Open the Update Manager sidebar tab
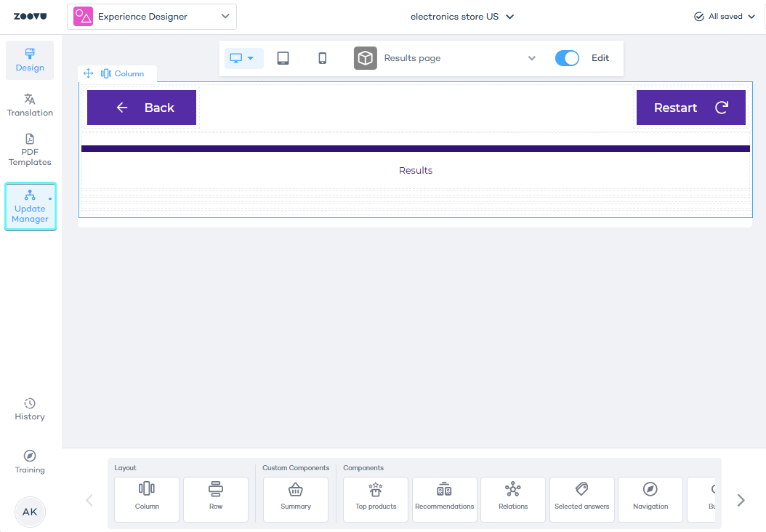The image size is (766, 532). tap(31, 206)
